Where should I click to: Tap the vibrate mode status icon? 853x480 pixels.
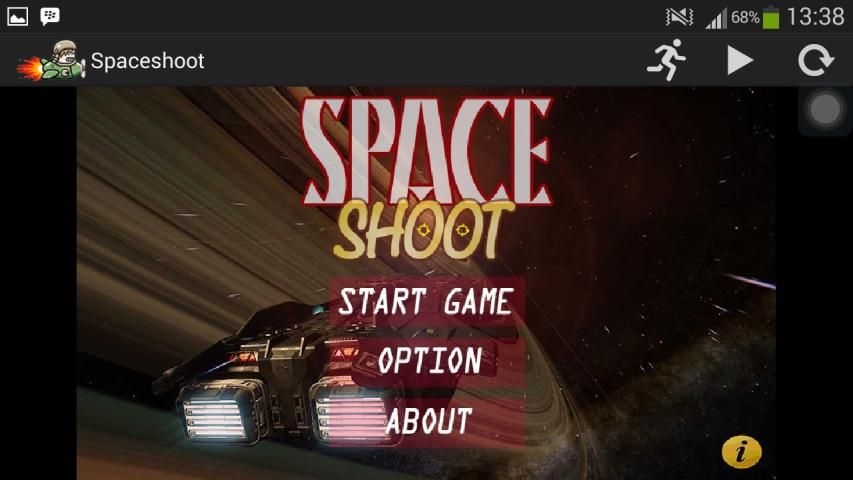[x=679, y=17]
